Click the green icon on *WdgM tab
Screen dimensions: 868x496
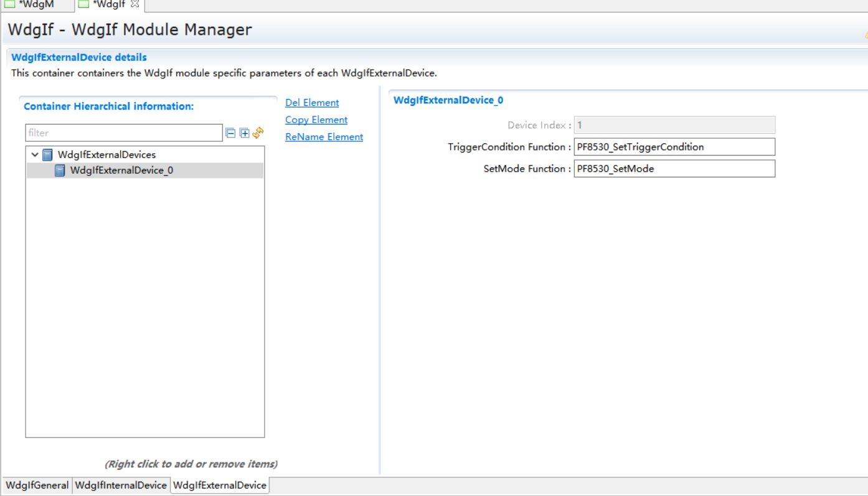click(10, 4)
